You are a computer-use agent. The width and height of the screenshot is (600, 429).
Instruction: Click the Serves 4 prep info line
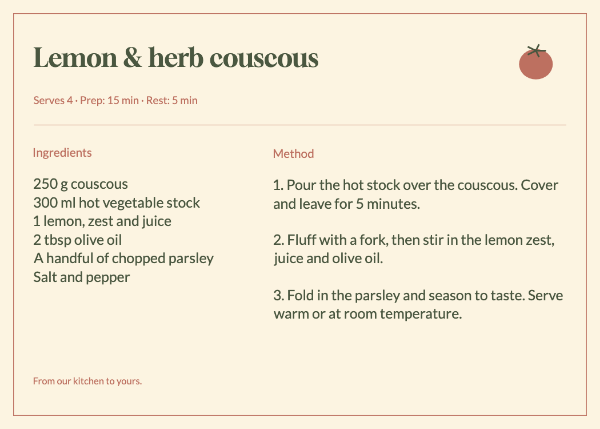(x=115, y=100)
